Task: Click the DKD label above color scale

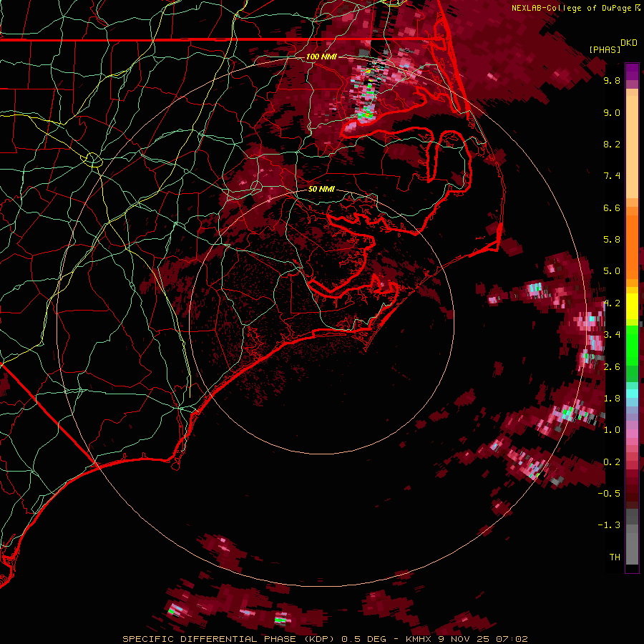Action: pos(629,43)
